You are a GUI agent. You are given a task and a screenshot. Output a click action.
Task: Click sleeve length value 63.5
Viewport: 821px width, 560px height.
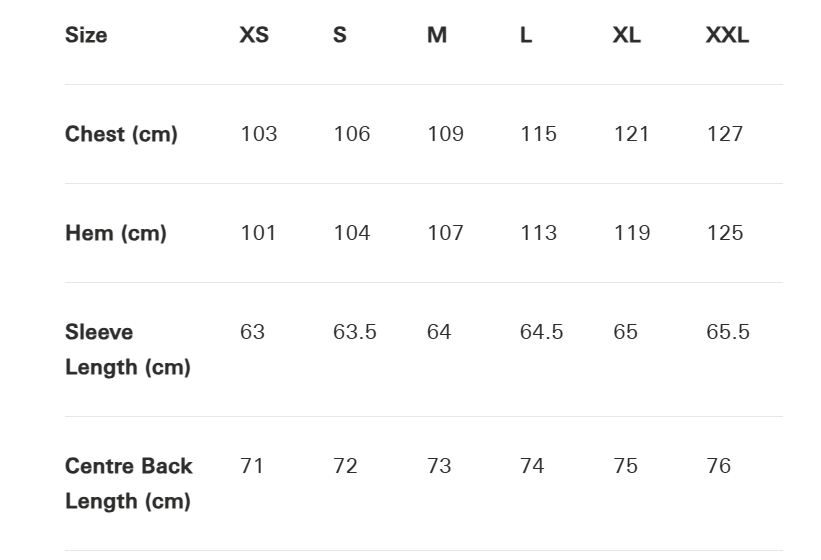(355, 332)
